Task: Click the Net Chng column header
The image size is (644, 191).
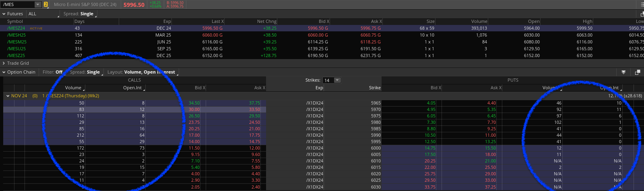Action: [267, 21]
